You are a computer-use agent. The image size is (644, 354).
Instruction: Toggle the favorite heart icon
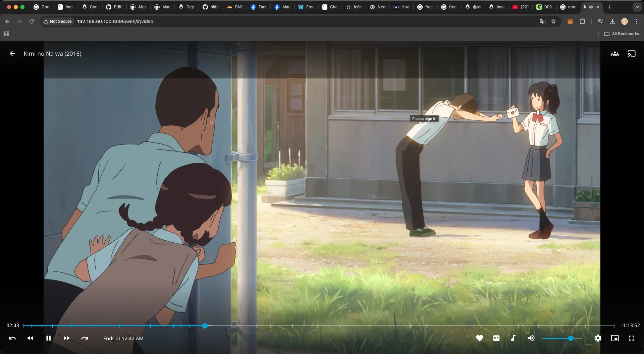(x=480, y=338)
